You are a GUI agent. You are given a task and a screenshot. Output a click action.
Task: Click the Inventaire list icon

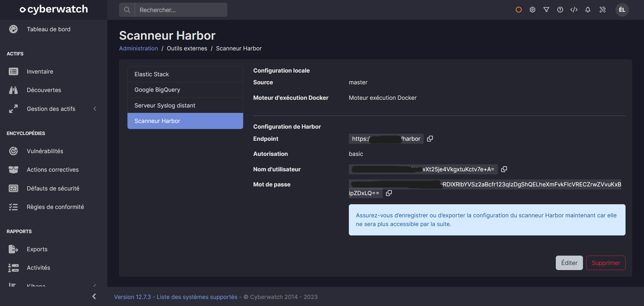tap(13, 72)
